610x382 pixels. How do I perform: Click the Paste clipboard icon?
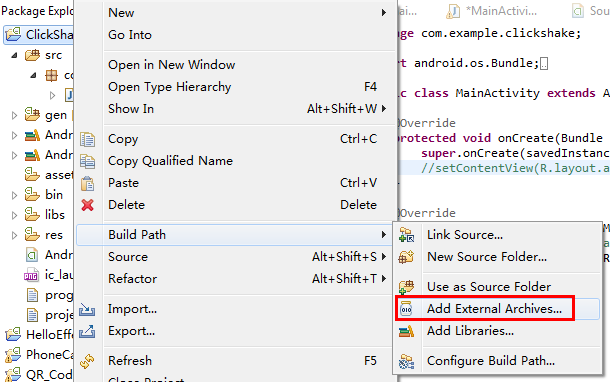[x=88, y=183]
